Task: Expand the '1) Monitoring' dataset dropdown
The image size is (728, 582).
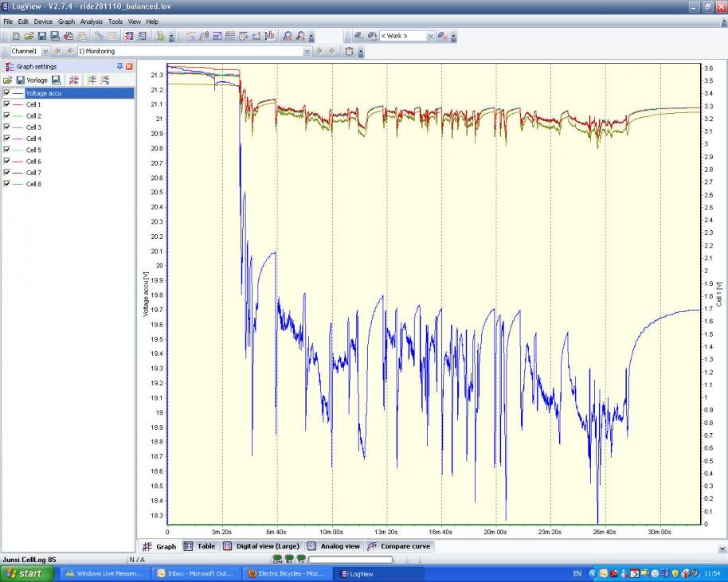Action: click(307, 51)
